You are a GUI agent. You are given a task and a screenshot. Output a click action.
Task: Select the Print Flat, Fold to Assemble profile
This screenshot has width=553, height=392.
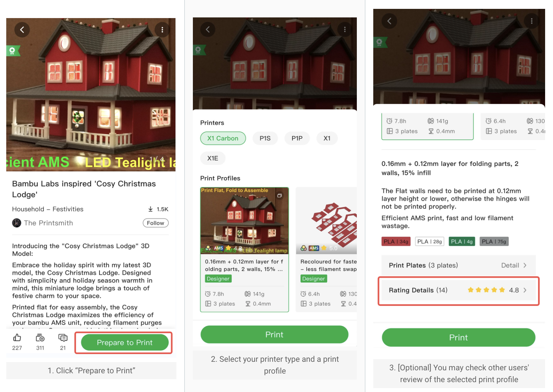click(244, 250)
